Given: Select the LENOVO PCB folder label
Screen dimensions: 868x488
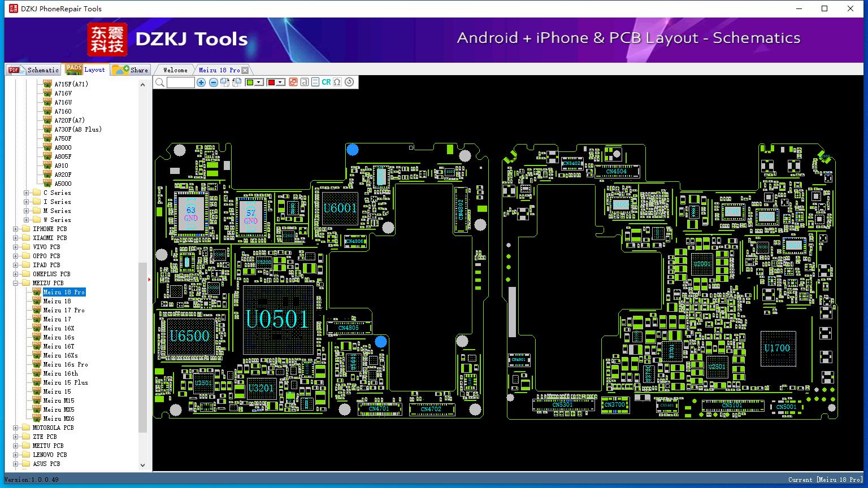Looking at the screenshot, I should pos(50,455).
